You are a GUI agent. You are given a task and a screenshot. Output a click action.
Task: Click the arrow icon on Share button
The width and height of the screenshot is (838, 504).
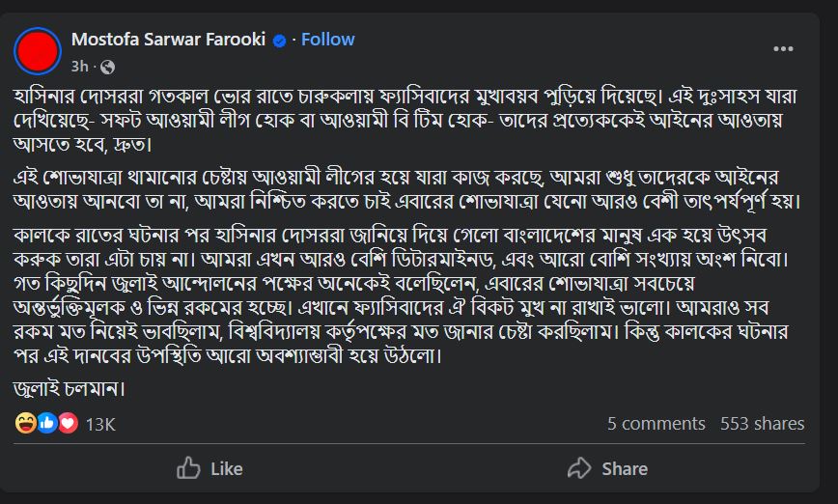[579, 468]
